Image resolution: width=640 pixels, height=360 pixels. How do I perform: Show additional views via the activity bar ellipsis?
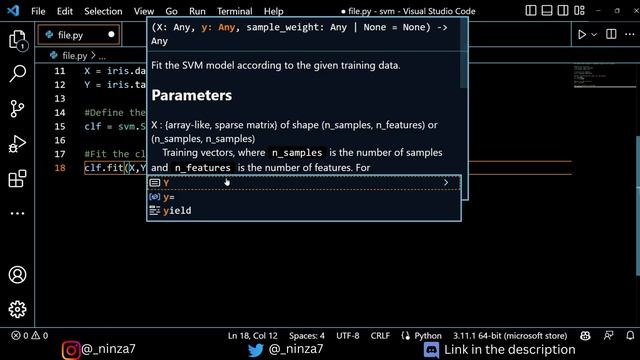point(17,213)
